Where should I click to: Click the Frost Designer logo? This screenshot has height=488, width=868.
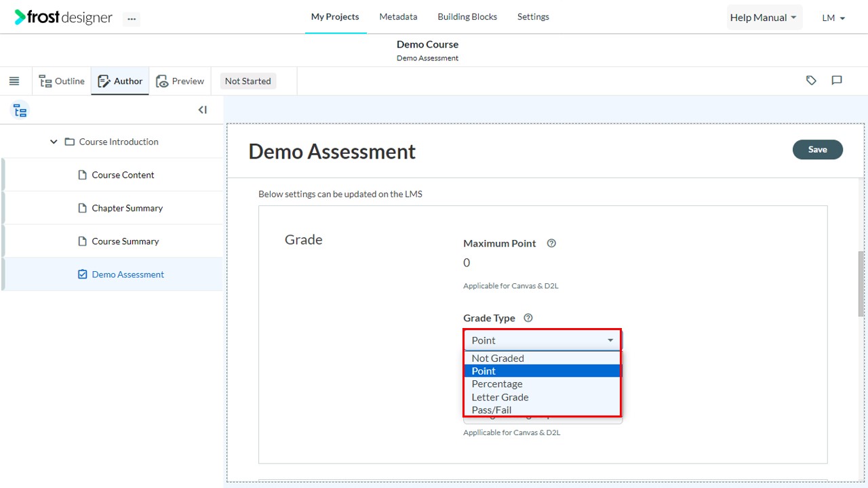63,18
